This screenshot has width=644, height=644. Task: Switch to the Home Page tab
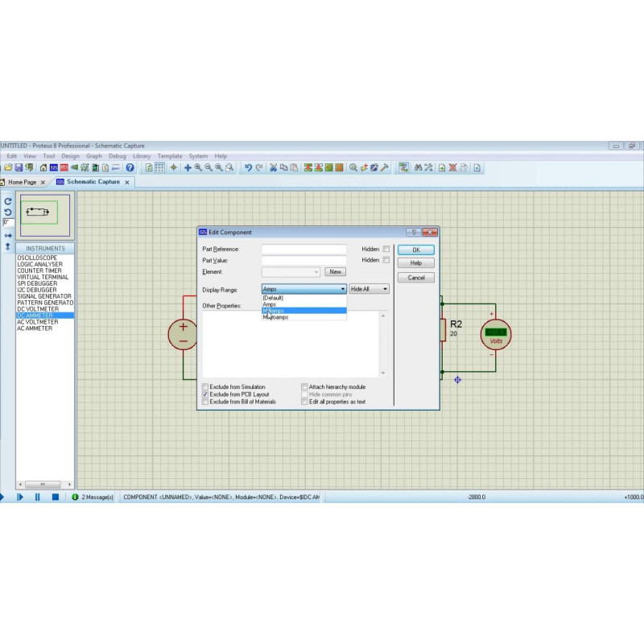(22, 183)
